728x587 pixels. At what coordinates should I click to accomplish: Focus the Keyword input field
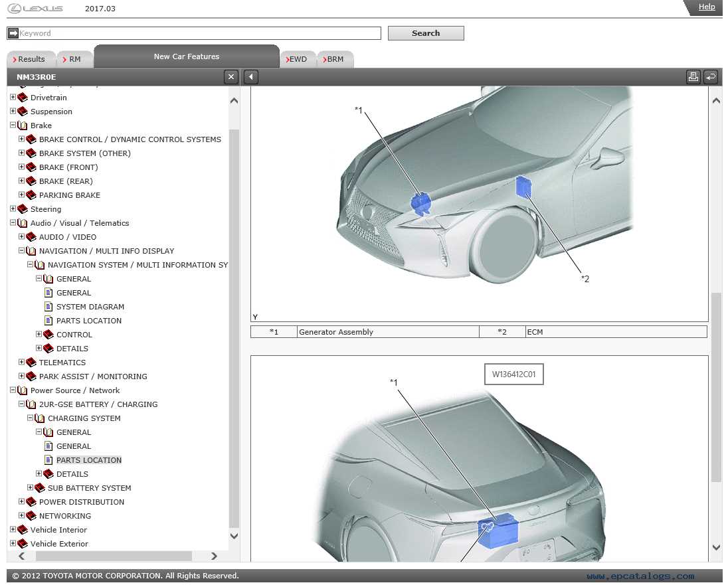(200, 33)
